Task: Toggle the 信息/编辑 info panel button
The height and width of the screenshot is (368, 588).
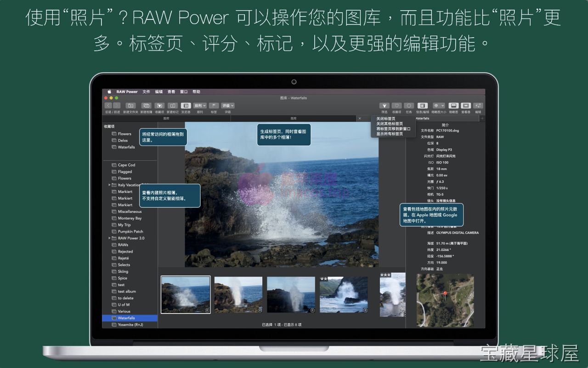Action: point(423,106)
